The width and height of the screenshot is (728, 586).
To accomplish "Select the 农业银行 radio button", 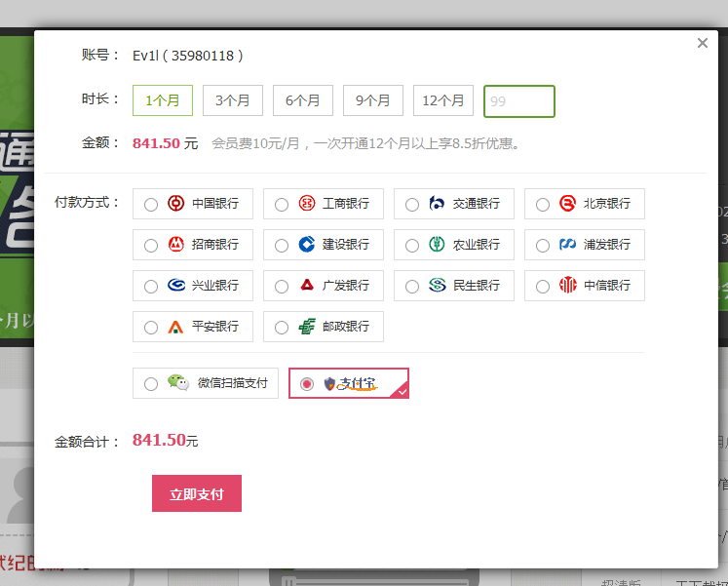I will 412,245.
